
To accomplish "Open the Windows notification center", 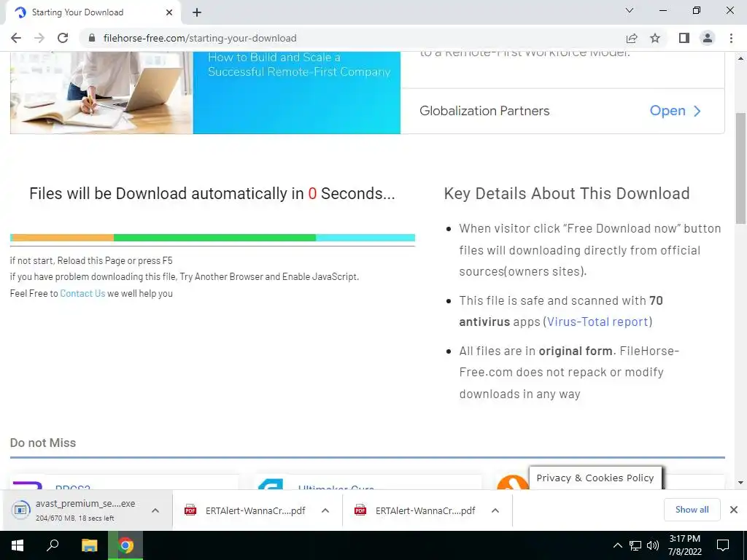I will point(723,545).
